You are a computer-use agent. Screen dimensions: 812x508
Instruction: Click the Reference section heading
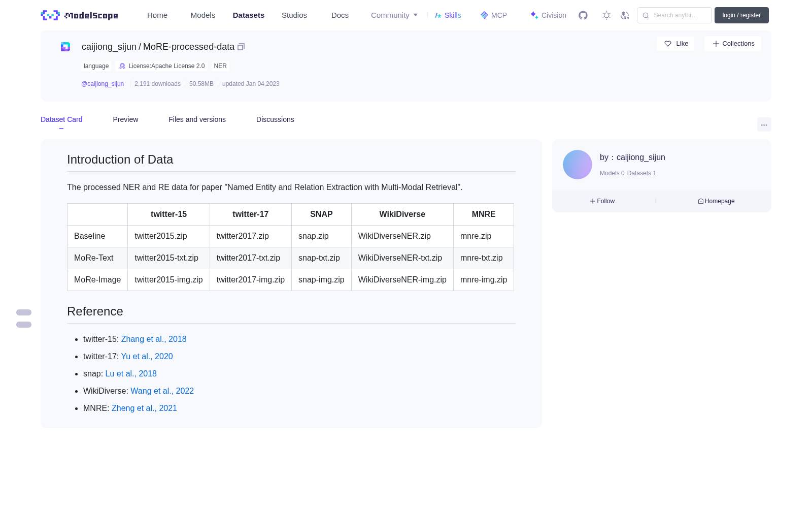pyautogui.click(x=95, y=311)
